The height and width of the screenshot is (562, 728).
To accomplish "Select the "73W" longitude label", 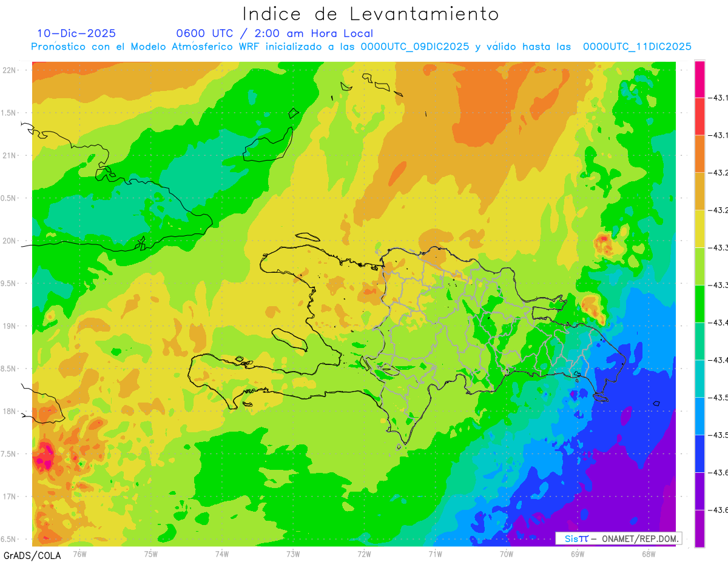I will (x=293, y=554).
